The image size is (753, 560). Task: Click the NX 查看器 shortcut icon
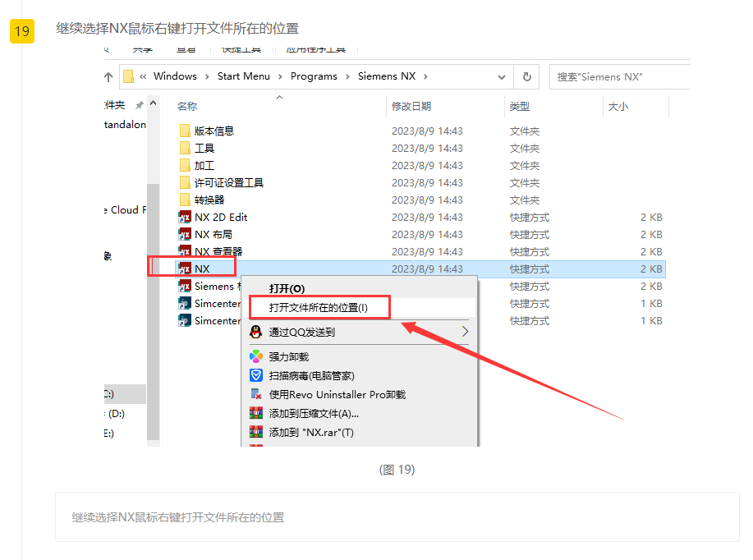tap(185, 250)
